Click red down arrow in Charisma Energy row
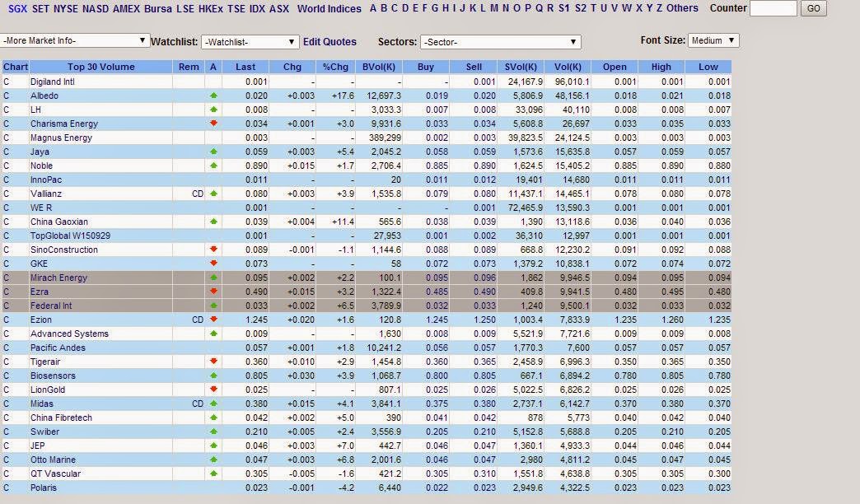 tap(214, 124)
